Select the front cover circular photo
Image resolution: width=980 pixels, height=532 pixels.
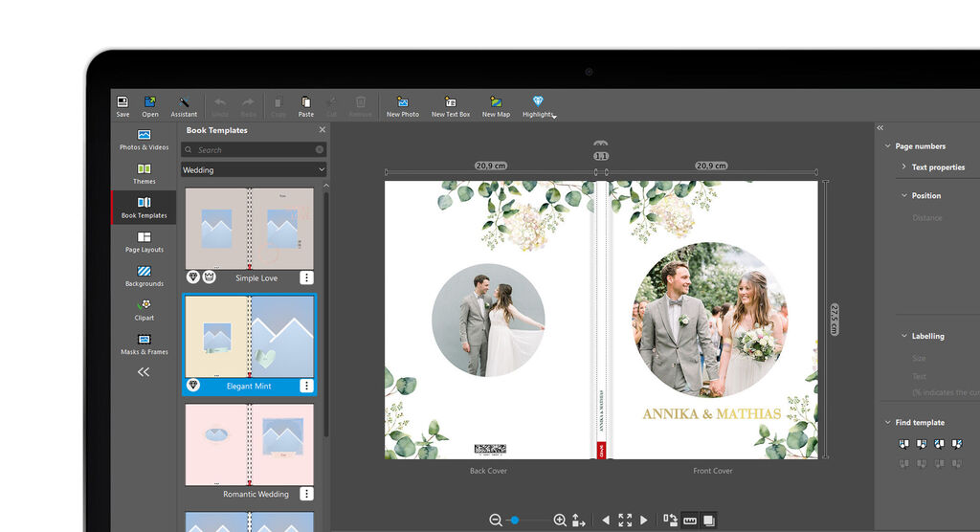pos(710,321)
